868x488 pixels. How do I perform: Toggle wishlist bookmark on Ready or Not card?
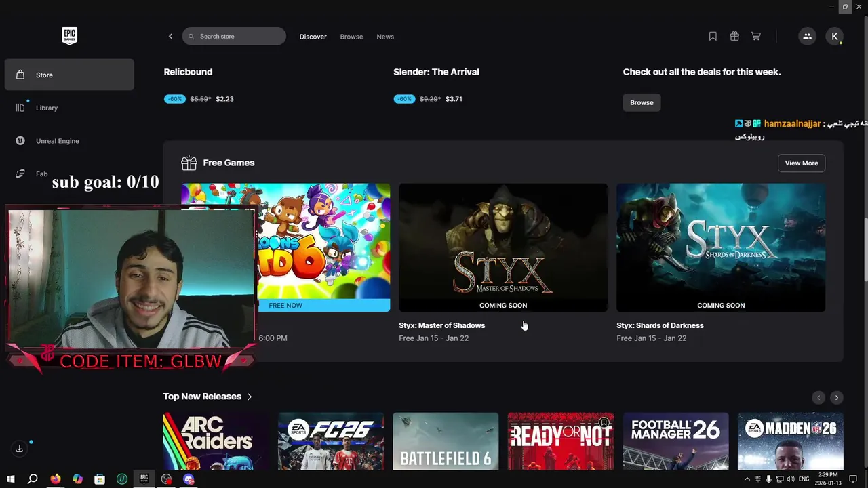point(604,423)
